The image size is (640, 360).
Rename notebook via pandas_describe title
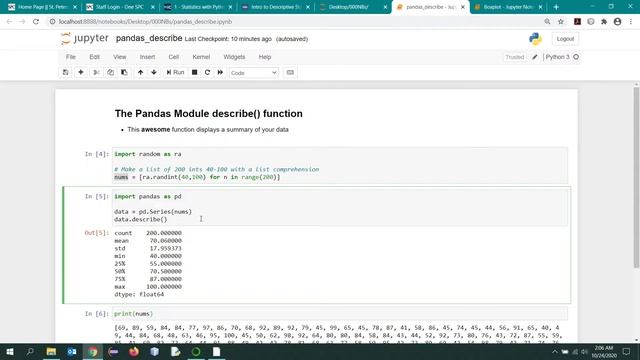[149, 38]
